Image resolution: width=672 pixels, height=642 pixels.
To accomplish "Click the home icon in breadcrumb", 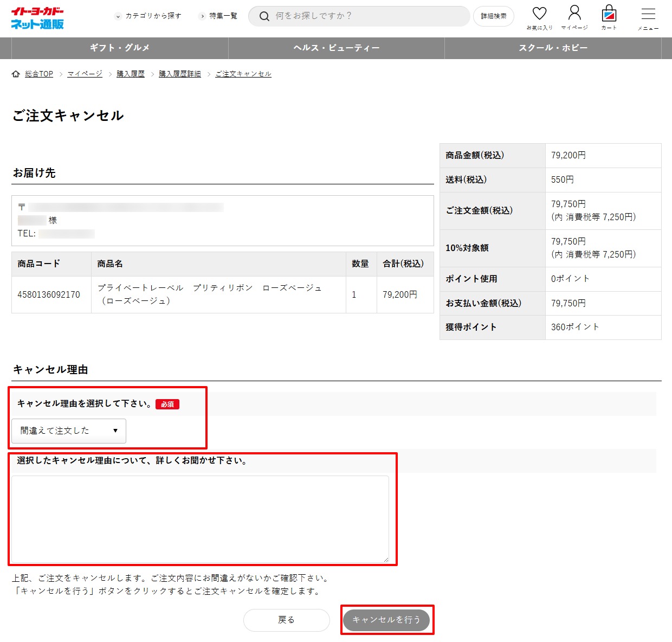I will point(16,74).
